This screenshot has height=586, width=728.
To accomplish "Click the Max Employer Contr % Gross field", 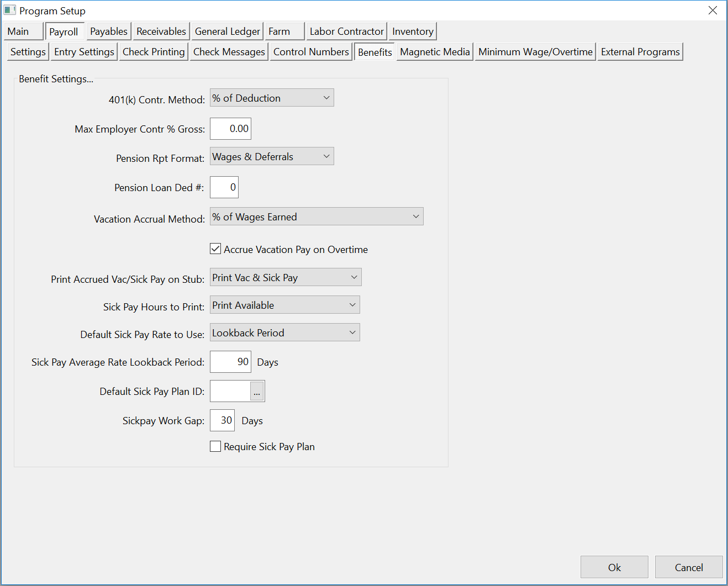I will point(231,129).
